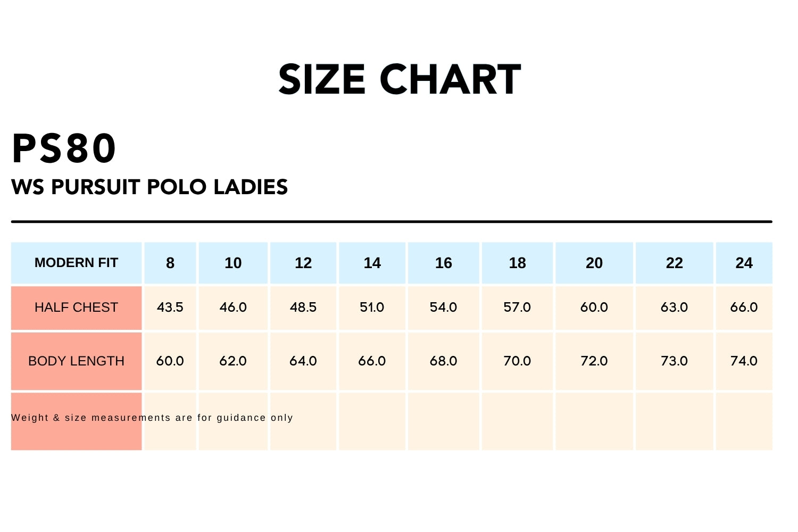Screen dimensions: 798x532
Task: Click the size 12 column header
Action: (303, 263)
